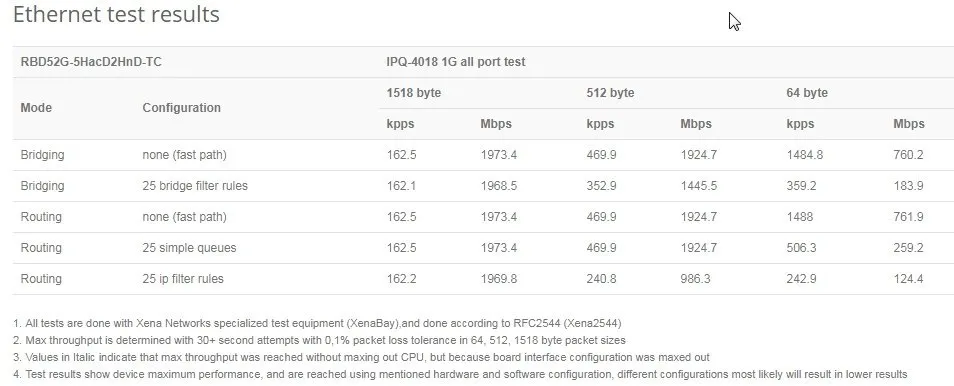This screenshot has height=386, width=954.
Task: Select the RBD52G-5HacD2HnD-TC model name
Action: [x=91, y=61]
